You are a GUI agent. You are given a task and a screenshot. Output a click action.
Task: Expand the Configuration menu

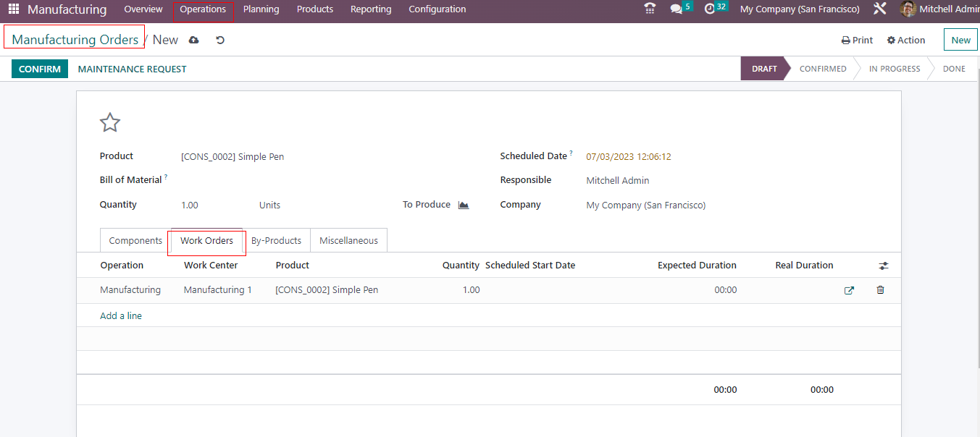(x=437, y=9)
